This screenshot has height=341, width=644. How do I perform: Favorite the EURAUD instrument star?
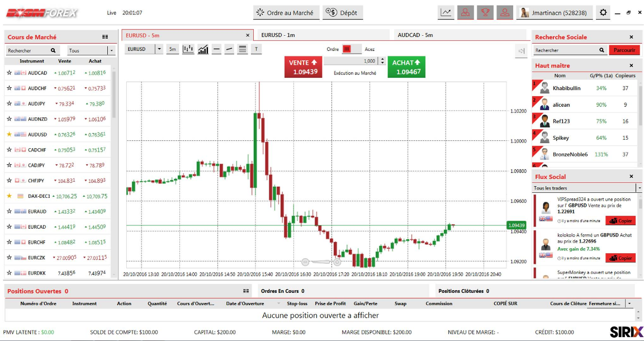[x=9, y=211]
